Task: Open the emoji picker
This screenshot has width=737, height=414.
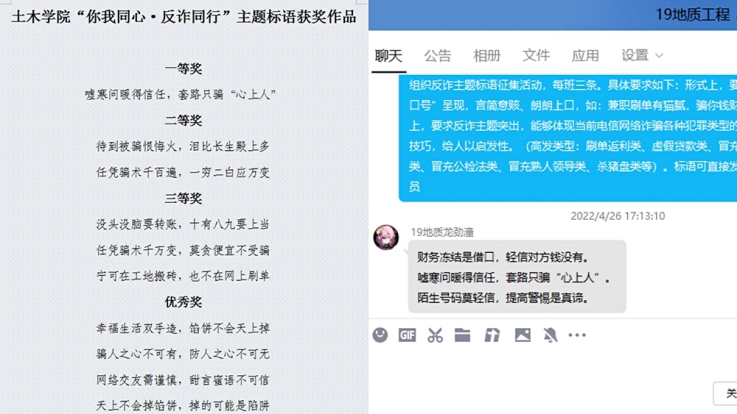Action: pos(380,335)
